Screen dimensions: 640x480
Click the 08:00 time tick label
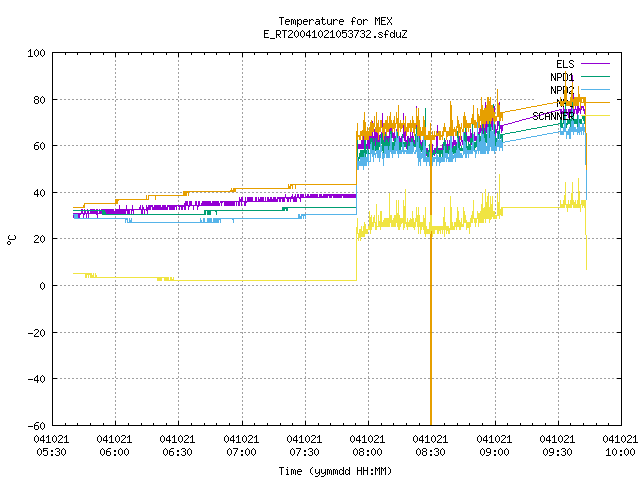tap(367, 452)
